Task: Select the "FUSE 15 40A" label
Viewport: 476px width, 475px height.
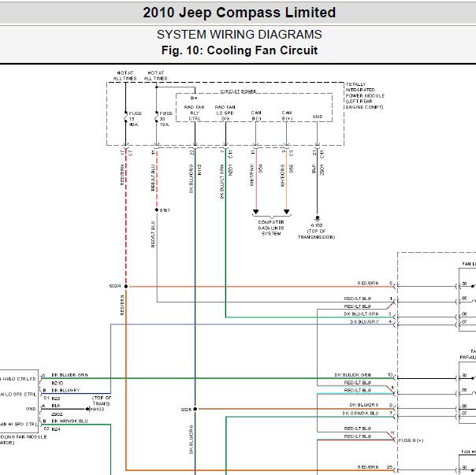Action: click(135, 119)
